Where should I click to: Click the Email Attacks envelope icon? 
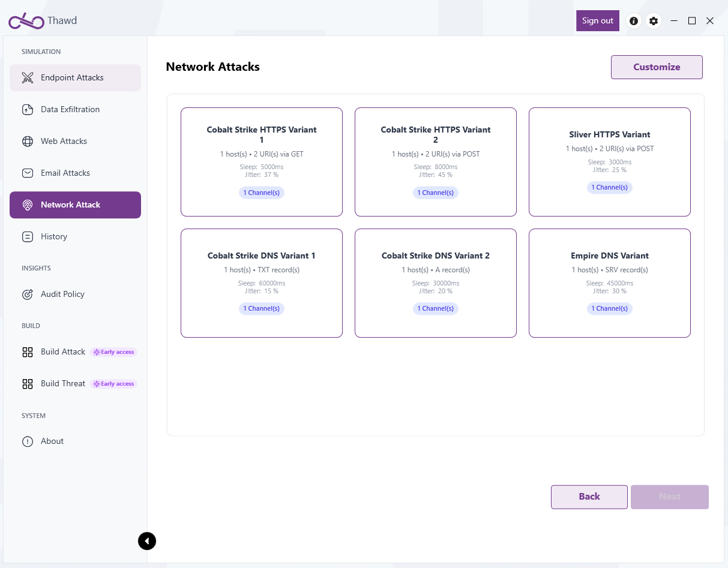tap(28, 173)
